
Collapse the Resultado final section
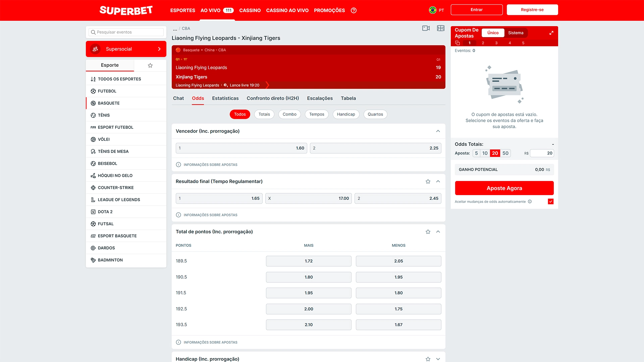tap(438, 181)
